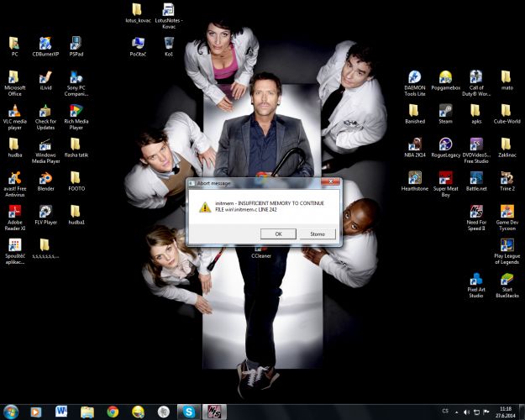Click the CS language indicator

pos(445,412)
